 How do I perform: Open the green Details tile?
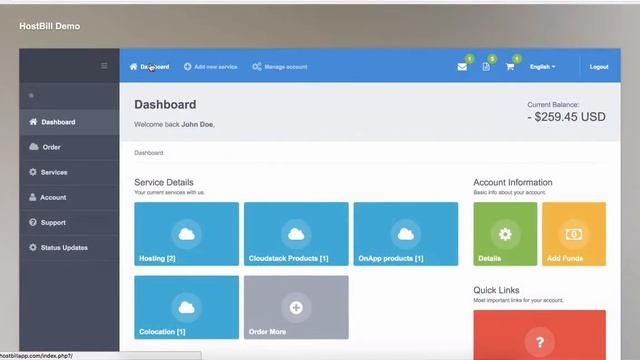(505, 234)
